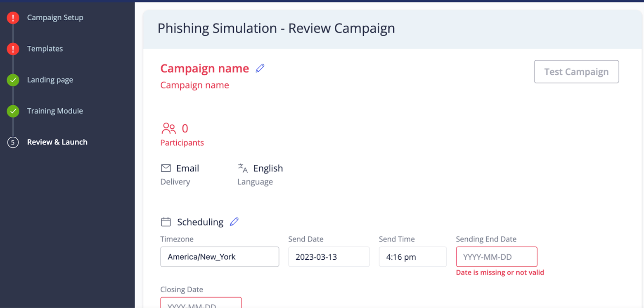Open the America/New_York timezone selector

219,257
